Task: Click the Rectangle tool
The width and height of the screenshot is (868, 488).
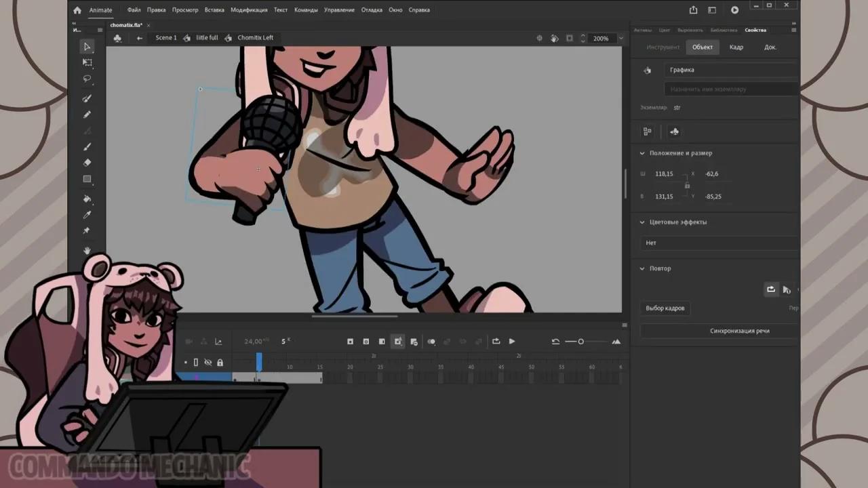Action: 87,179
